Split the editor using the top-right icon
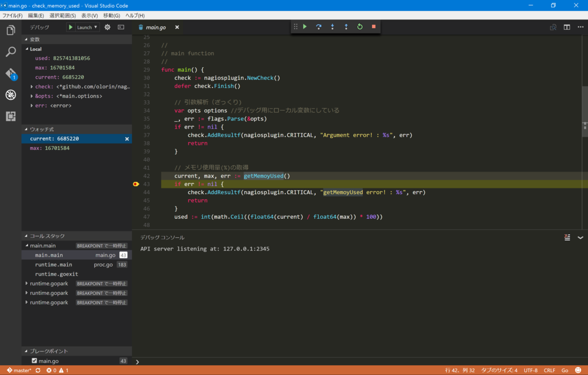Screen dimensions: 588x375 pyautogui.click(x=566, y=27)
